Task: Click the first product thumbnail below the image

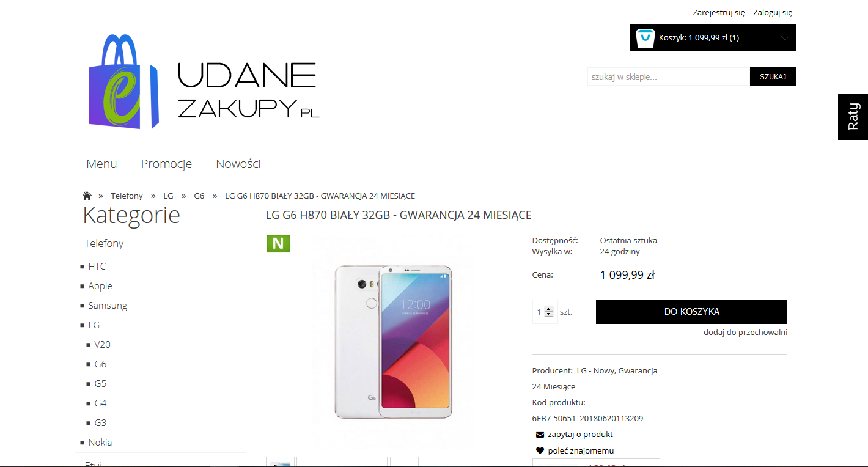Action: tap(281, 462)
